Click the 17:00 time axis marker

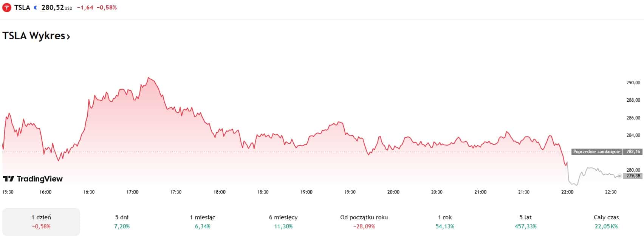[132, 192]
